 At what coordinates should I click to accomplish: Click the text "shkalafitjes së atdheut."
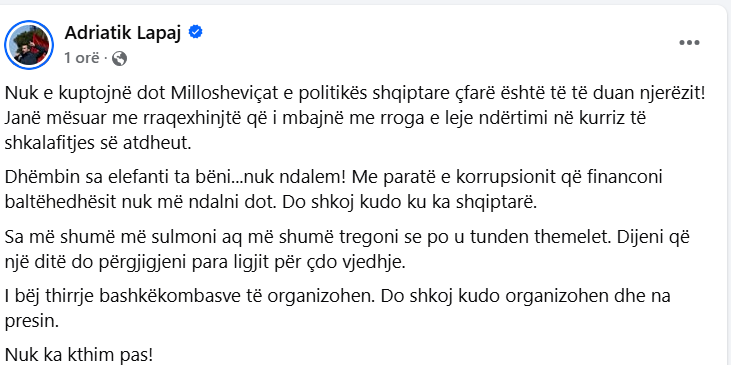point(98,143)
